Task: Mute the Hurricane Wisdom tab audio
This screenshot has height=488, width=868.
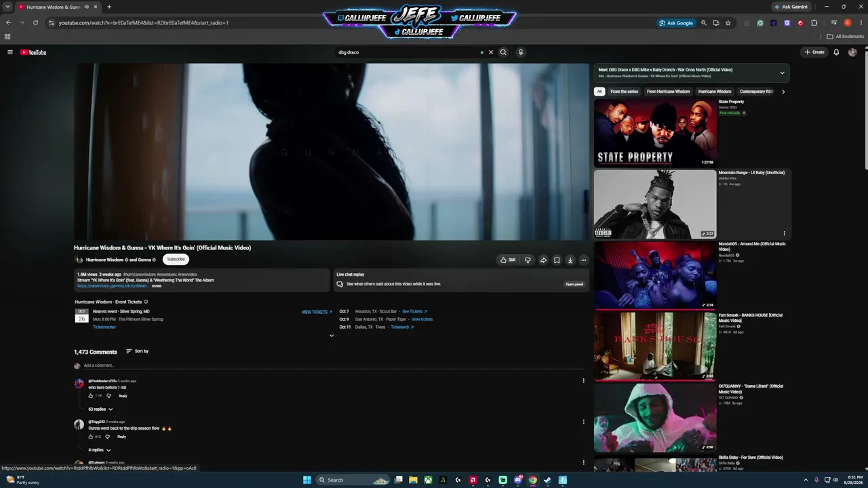Action: (x=87, y=7)
